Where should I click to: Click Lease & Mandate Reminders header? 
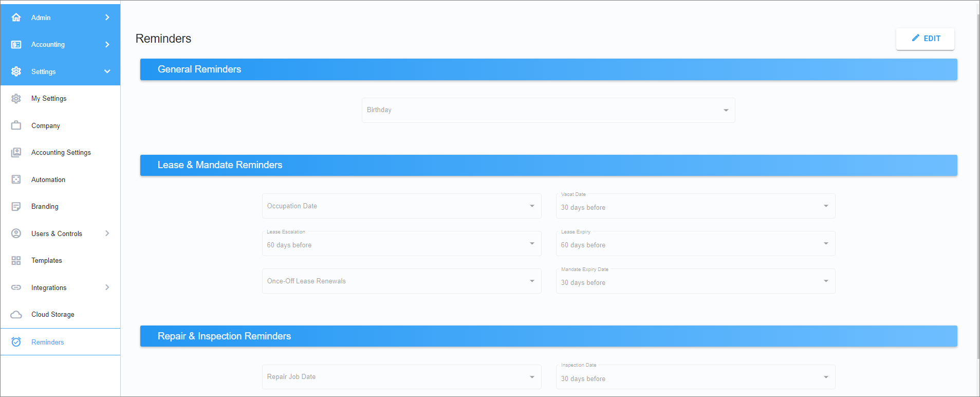tap(548, 165)
